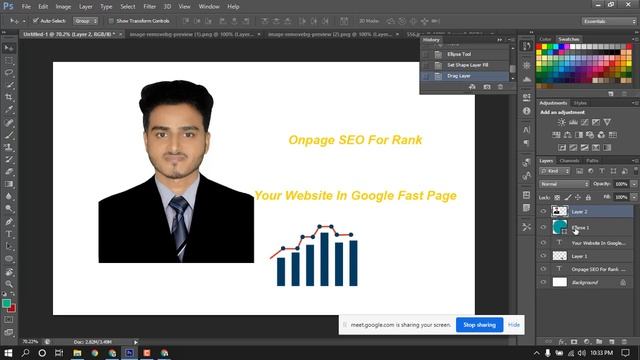Screen dimensions: 640x360
Task: Click the Hide link in sharing bar
Action: 513,325
